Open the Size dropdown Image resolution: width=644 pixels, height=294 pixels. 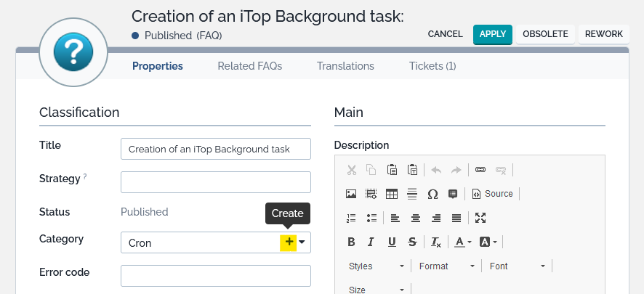377,290
